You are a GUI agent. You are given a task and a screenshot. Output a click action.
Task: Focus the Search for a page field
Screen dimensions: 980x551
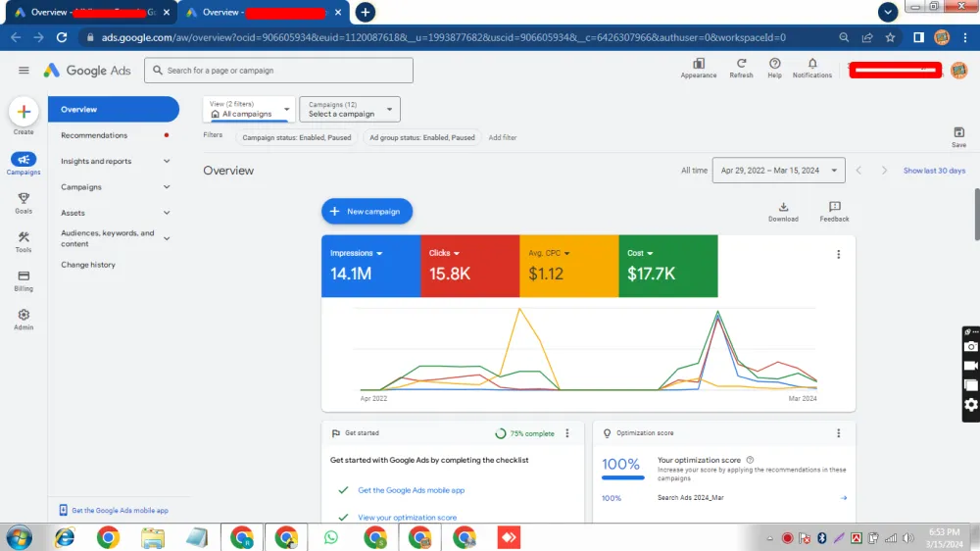pos(278,71)
